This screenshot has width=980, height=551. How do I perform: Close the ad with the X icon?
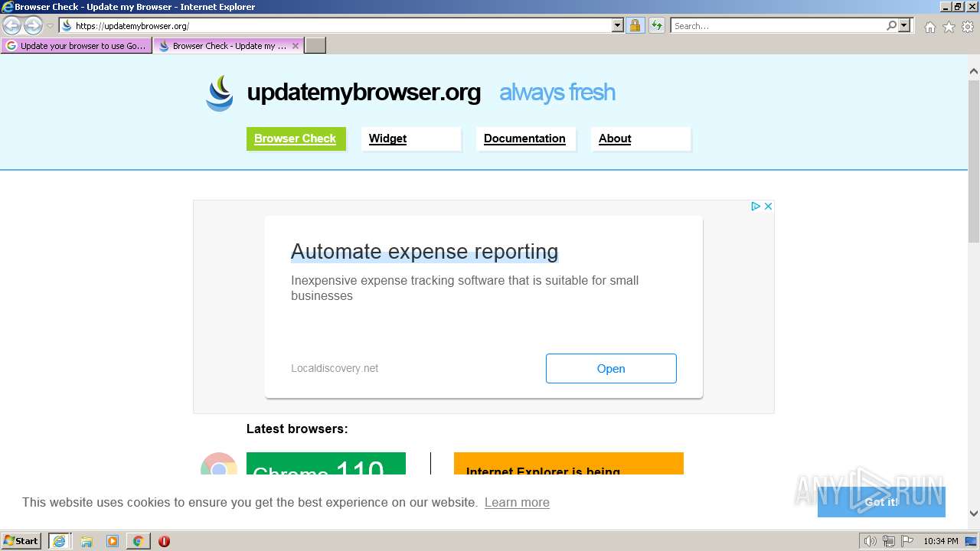pyautogui.click(x=768, y=207)
